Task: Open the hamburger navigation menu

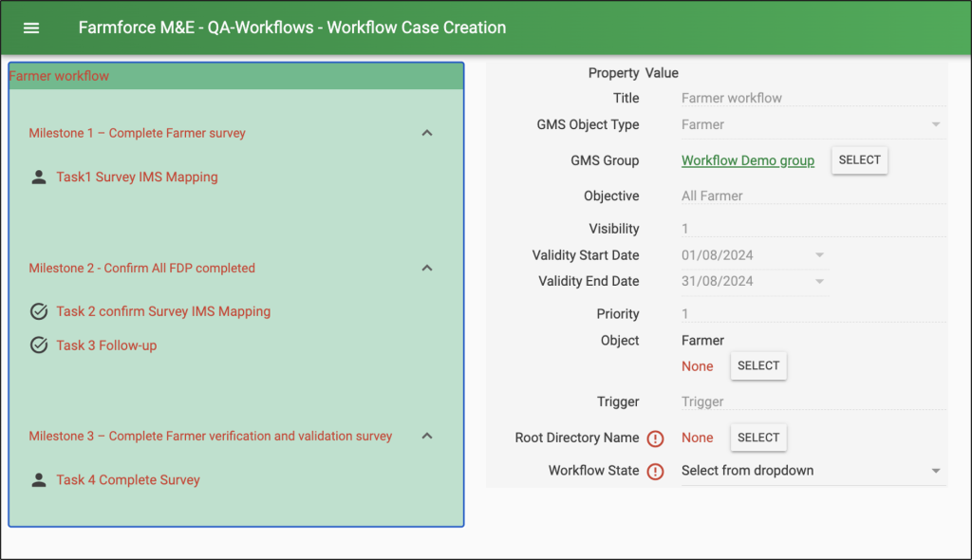Action: click(x=31, y=27)
